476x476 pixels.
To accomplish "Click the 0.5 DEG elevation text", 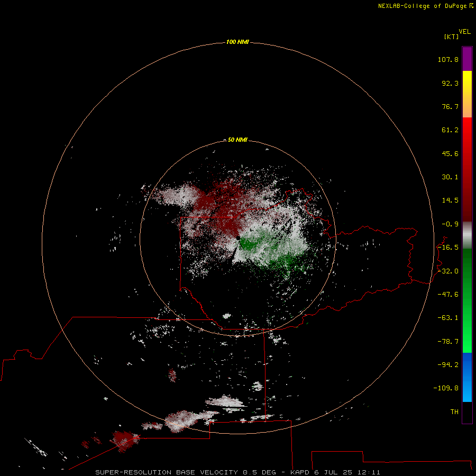I will (x=259, y=472).
